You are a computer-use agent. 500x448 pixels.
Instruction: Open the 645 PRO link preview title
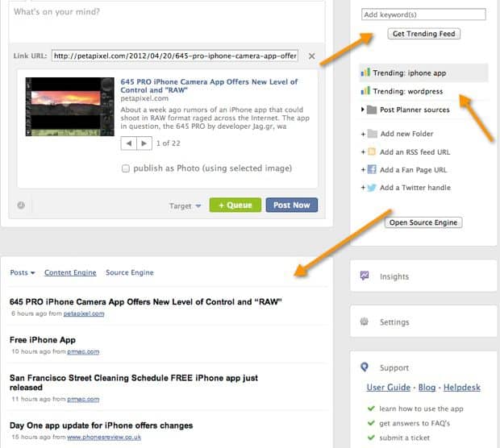(209, 86)
